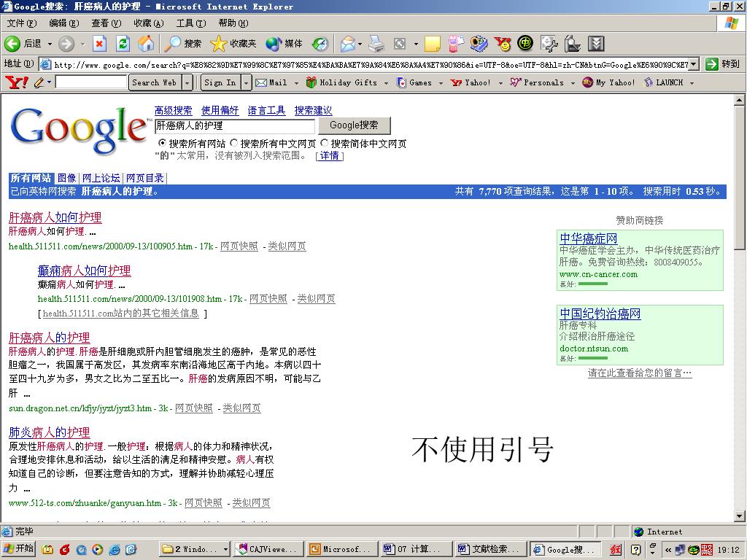Open the 收藏(A) menu

[x=149, y=23]
